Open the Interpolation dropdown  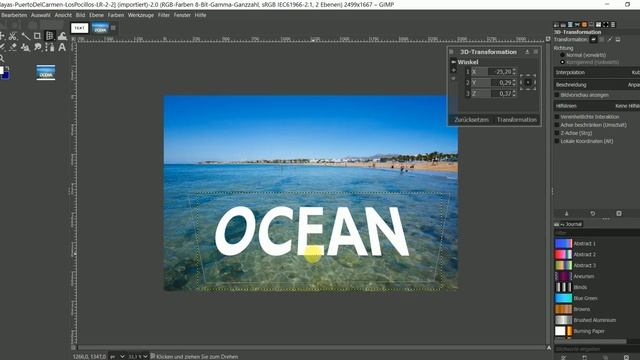point(597,72)
